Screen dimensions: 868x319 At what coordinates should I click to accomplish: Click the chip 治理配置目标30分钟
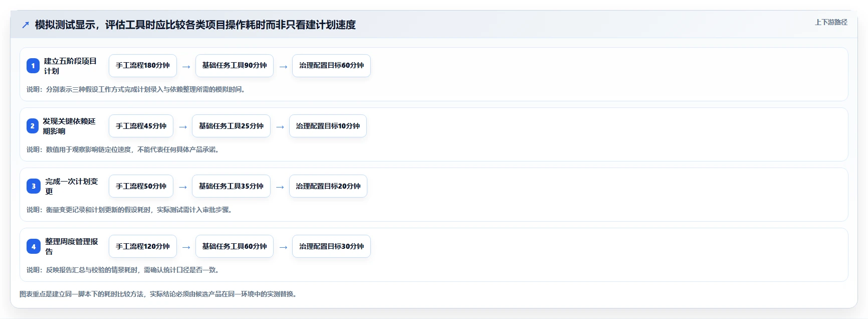(x=331, y=246)
